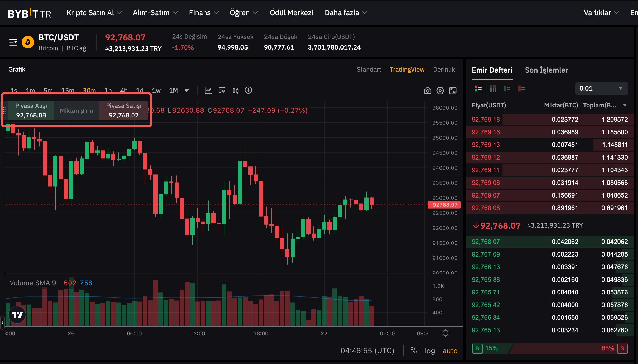Click the buy/sell ratio 15% bar
This screenshot has height=364, width=638.
click(491, 348)
